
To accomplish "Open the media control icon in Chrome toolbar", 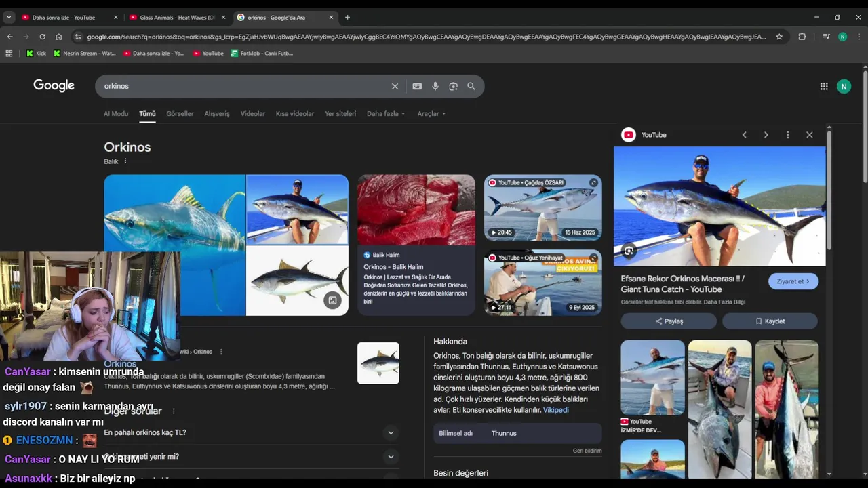I will click(826, 37).
